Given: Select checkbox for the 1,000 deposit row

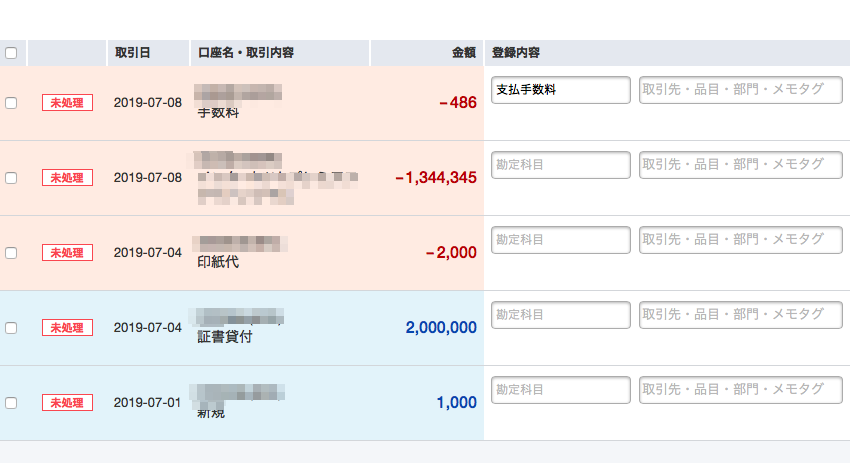Looking at the screenshot, I should [x=11, y=403].
